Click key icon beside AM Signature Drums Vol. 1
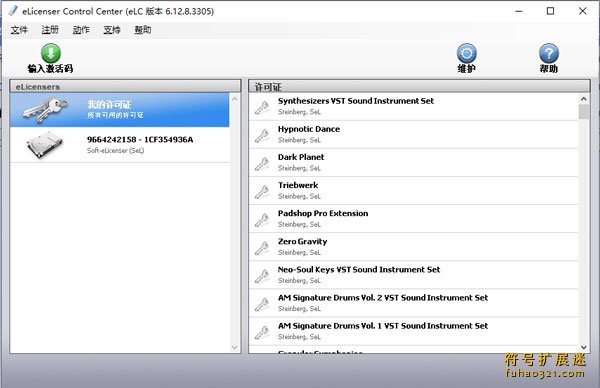The image size is (600, 388). 262,332
